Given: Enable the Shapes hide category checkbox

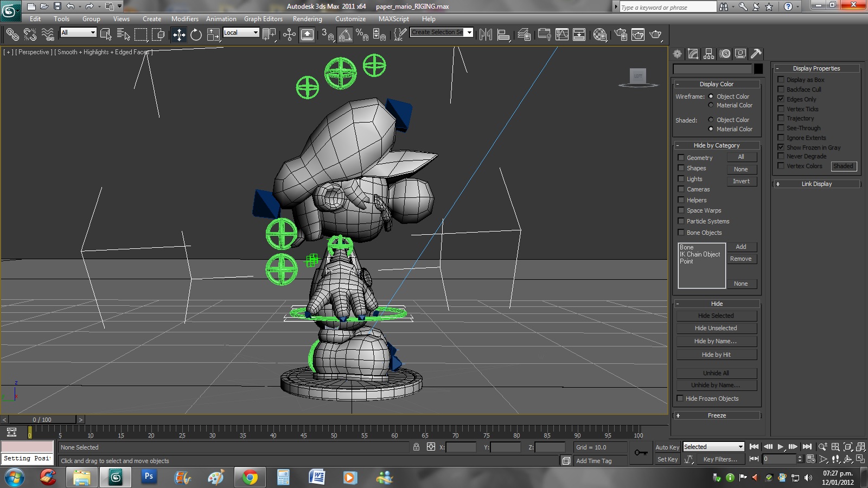Looking at the screenshot, I should click(x=681, y=168).
